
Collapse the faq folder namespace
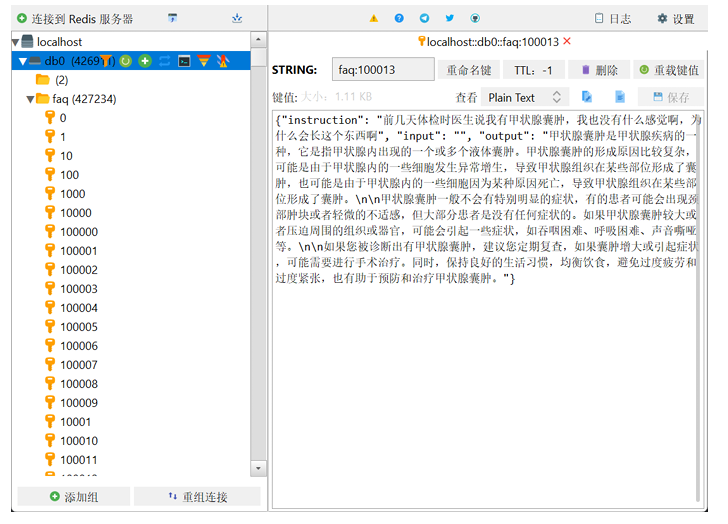[30, 99]
